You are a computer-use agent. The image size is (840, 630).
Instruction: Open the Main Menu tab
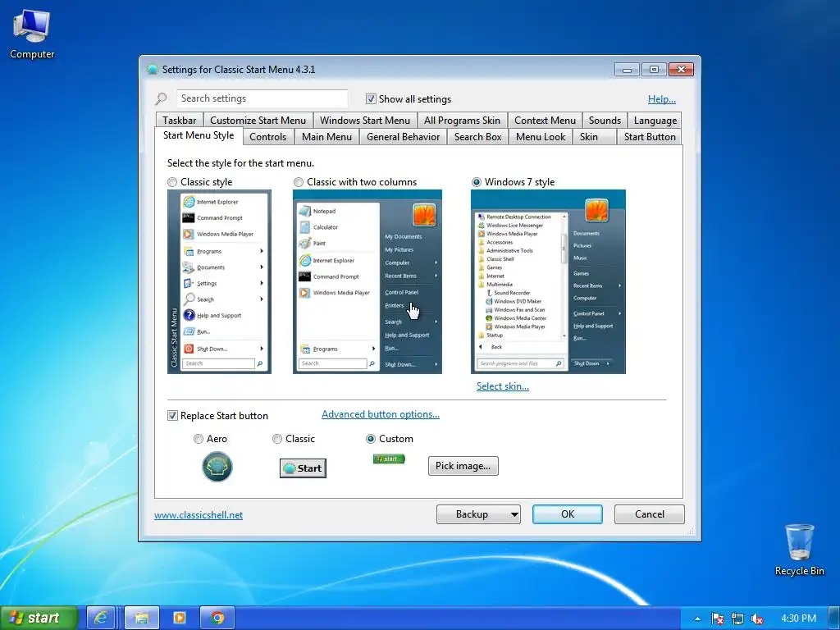point(326,137)
